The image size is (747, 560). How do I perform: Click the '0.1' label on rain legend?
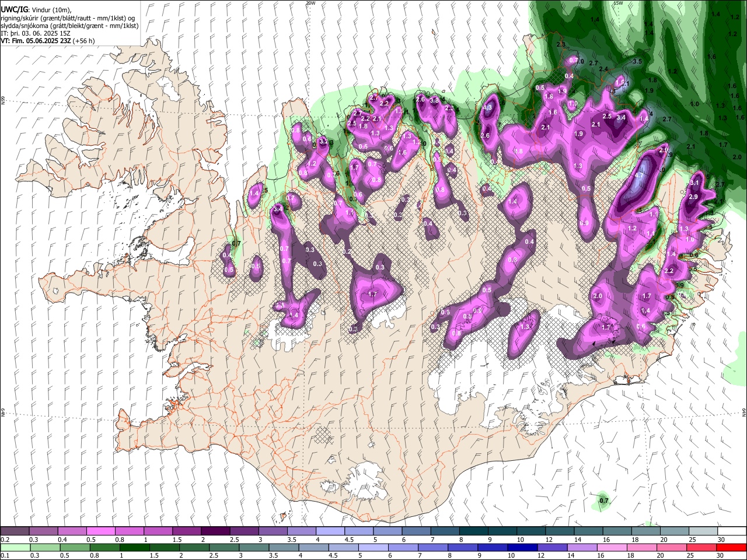[4, 555]
